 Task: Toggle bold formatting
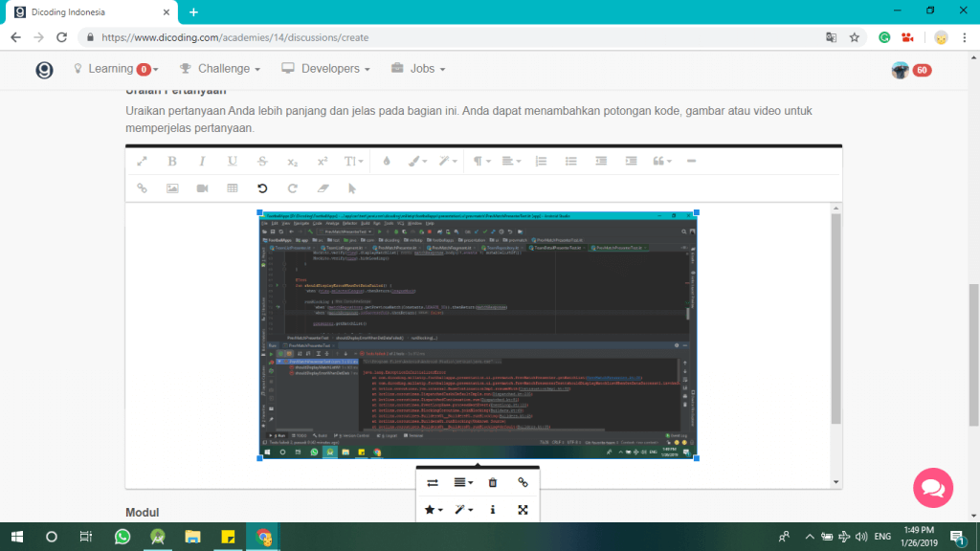[x=171, y=161]
